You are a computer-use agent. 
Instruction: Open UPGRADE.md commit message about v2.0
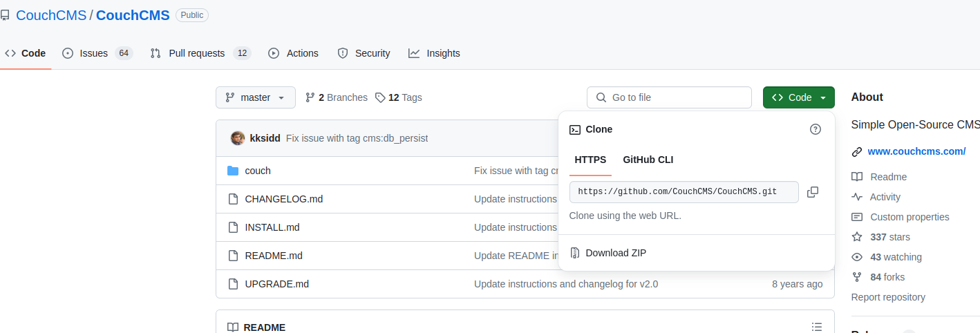coord(566,284)
